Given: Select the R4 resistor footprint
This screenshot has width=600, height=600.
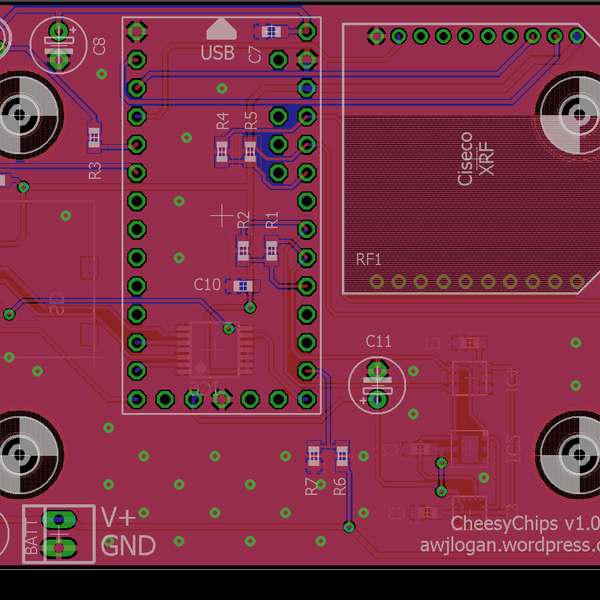Looking at the screenshot, I should pyautogui.click(x=222, y=152).
